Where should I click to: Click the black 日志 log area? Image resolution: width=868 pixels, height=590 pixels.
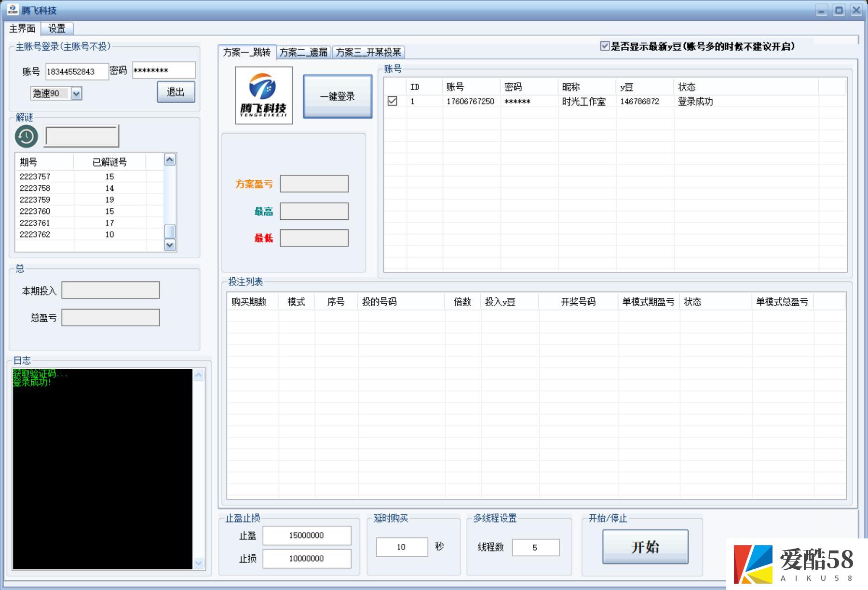coord(102,469)
